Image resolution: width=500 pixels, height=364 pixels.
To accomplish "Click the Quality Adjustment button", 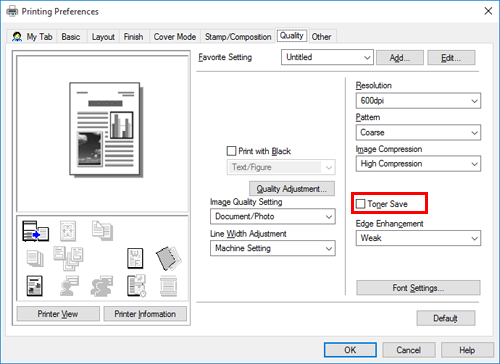I will tap(292, 189).
